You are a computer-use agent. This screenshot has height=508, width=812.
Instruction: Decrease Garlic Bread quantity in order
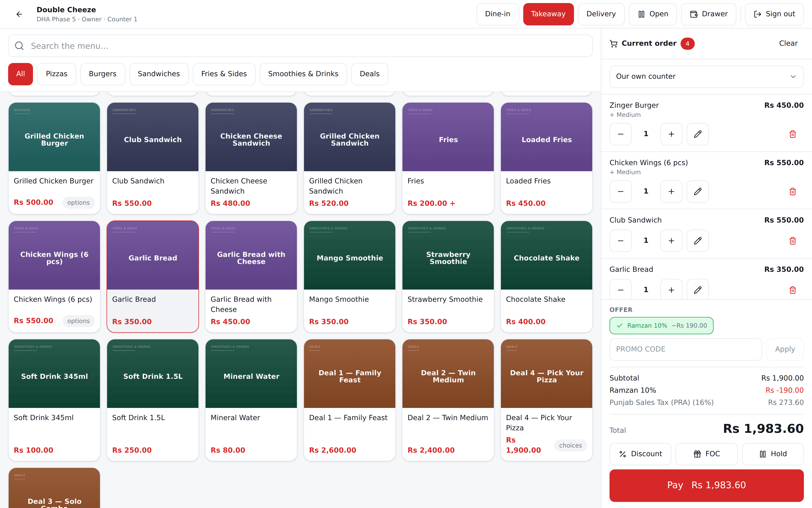point(620,289)
